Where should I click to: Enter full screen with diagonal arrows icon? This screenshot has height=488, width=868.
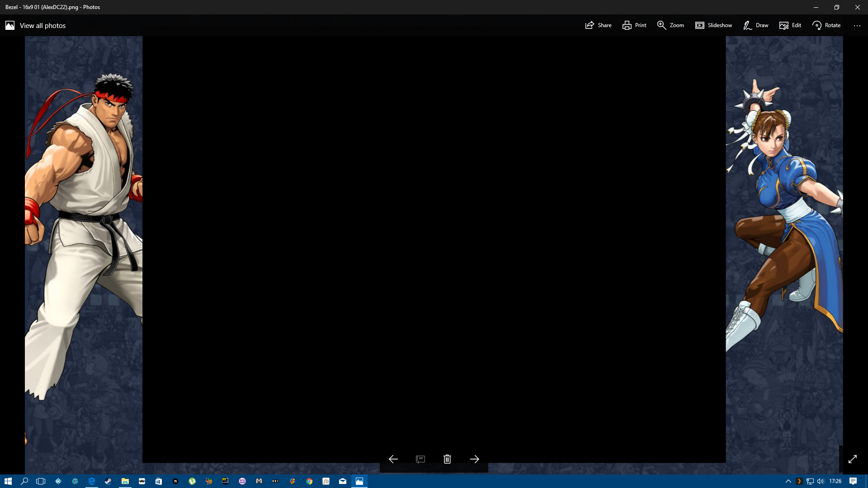[x=853, y=459]
